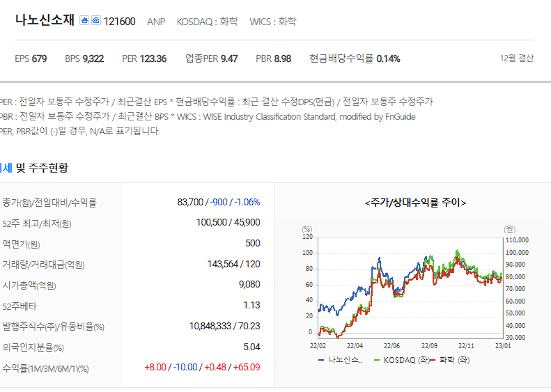Image resolution: width=551 pixels, height=392 pixels.
Task: Select the +65.09 one-year return
Action: click(247, 368)
